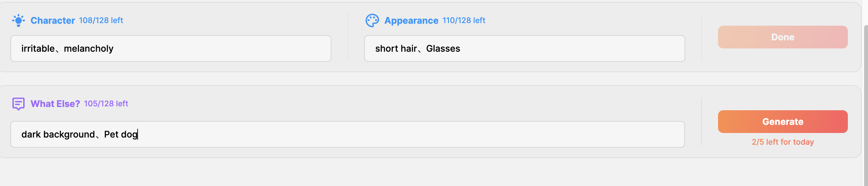Click the Appearance heading label
The image size is (868, 186).
tap(411, 20)
